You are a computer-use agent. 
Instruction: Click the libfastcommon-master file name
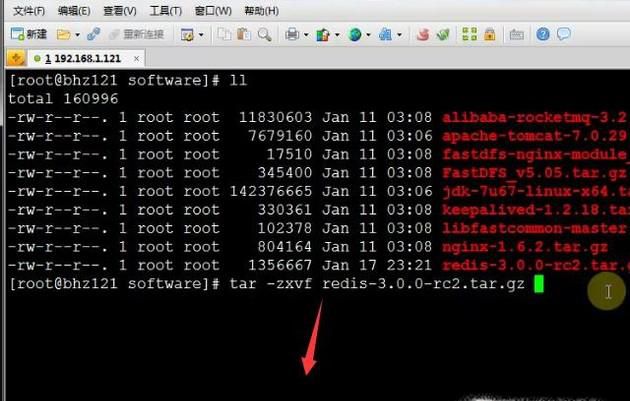[534, 228]
